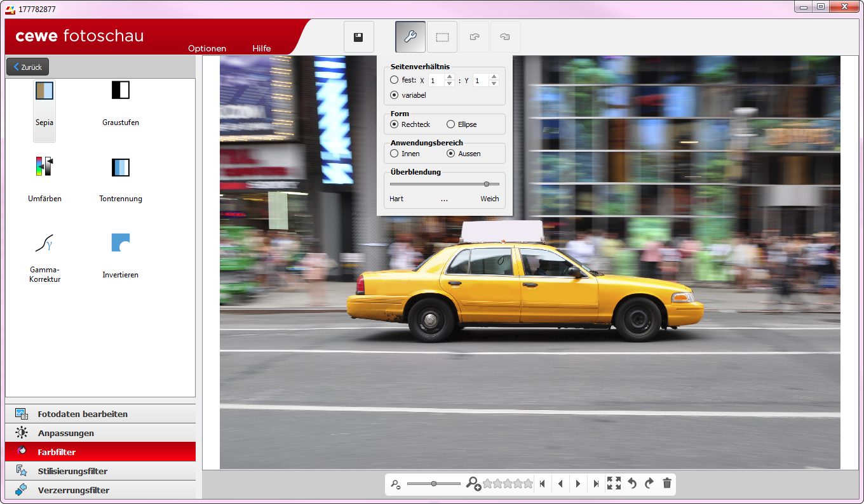This screenshot has height=504, width=864.
Task: Toggle the wrench settings tool button
Action: [410, 37]
